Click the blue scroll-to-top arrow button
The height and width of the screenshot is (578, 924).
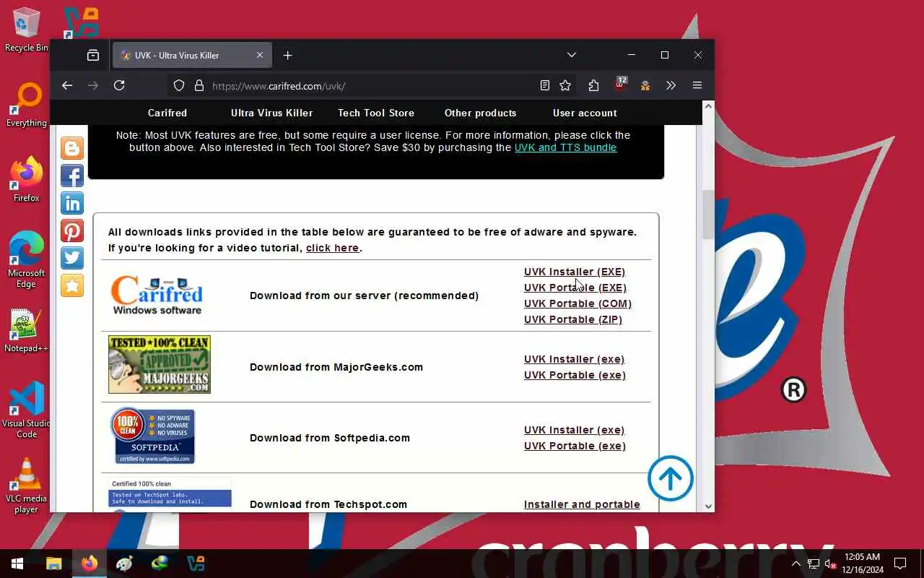pos(670,478)
